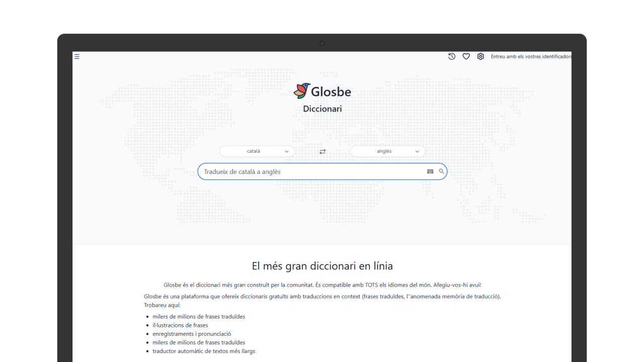This screenshot has width=644, height=362.
Task: Click the 'Diccionari' heading
Action: (x=322, y=109)
